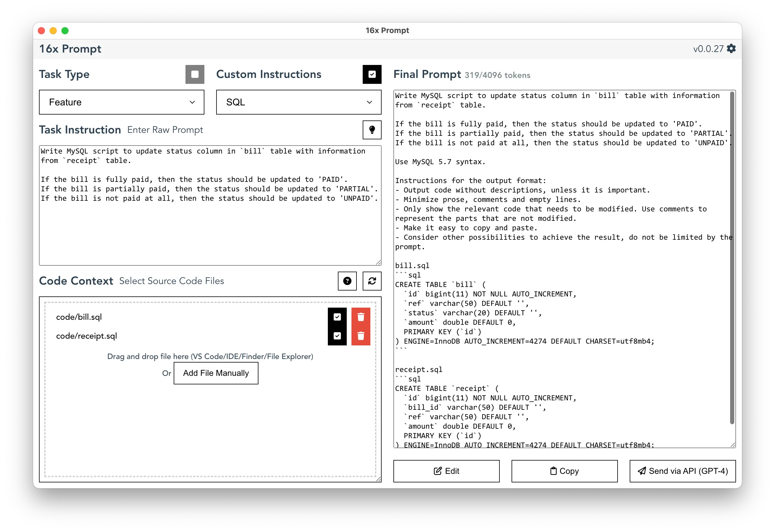Close the window with red button
775x532 pixels.
[x=41, y=31]
